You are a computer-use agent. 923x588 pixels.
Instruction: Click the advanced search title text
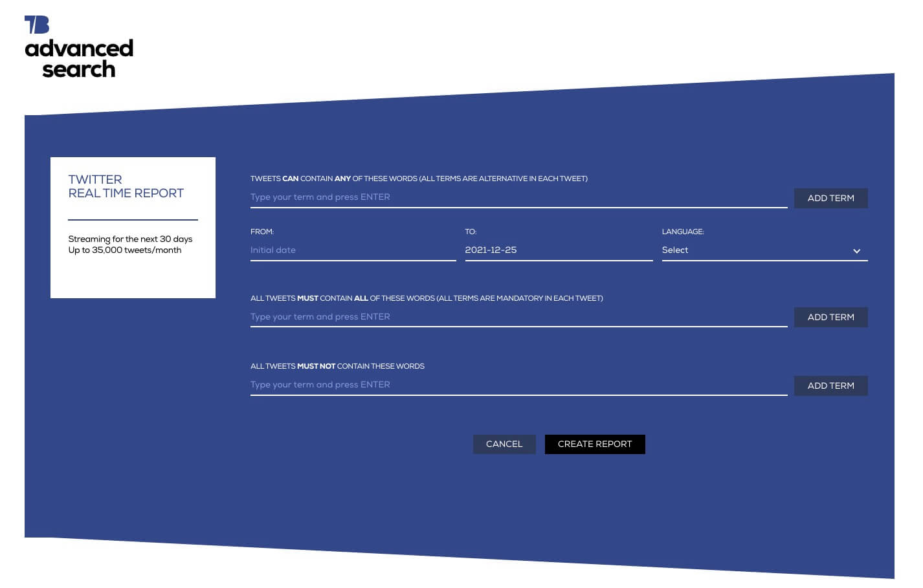[79, 59]
